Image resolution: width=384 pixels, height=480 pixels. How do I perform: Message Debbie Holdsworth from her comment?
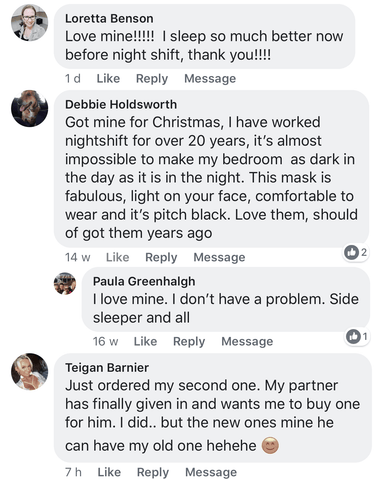(x=219, y=257)
